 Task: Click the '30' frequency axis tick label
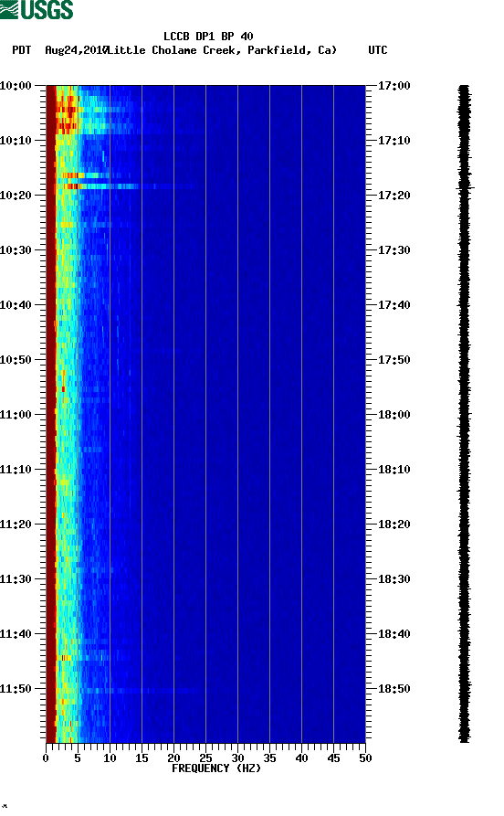point(237,758)
